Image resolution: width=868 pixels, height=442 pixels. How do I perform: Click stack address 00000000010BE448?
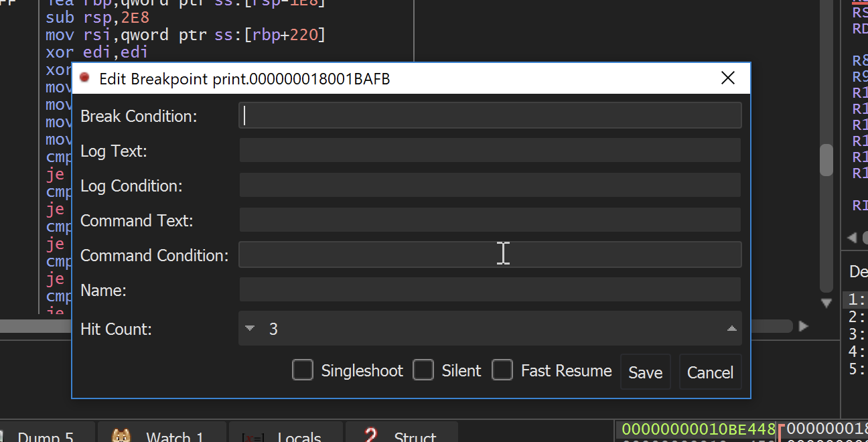click(x=699, y=429)
